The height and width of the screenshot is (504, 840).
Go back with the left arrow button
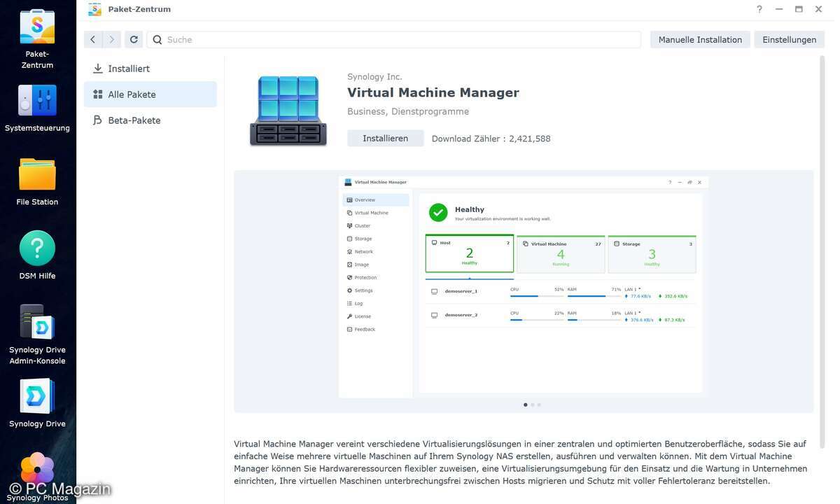pyautogui.click(x=93, y=40)
